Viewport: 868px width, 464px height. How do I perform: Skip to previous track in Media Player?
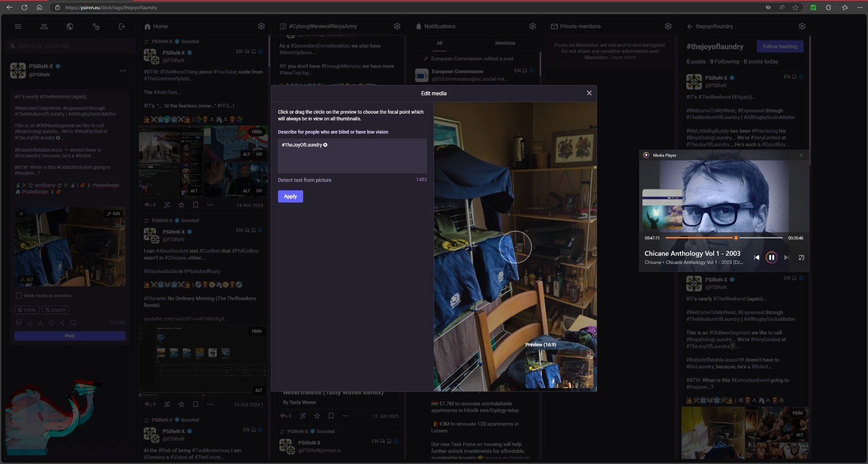757,257
